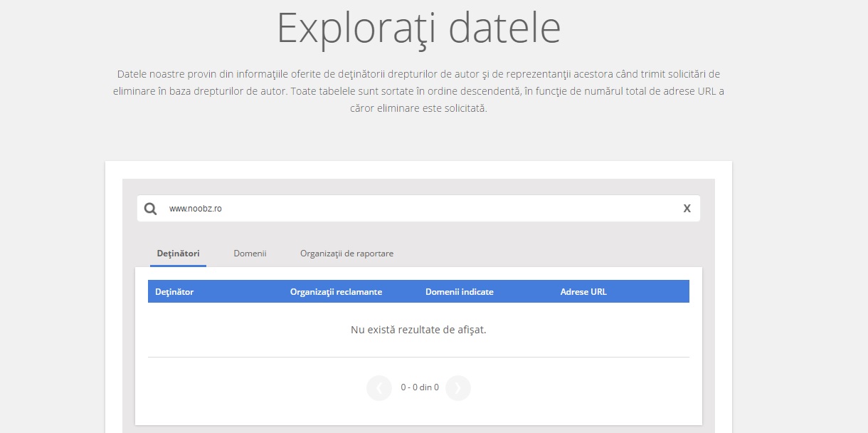Select the Deținători tab
Viewport: 868px width, 433px height.
click(178, 253)
